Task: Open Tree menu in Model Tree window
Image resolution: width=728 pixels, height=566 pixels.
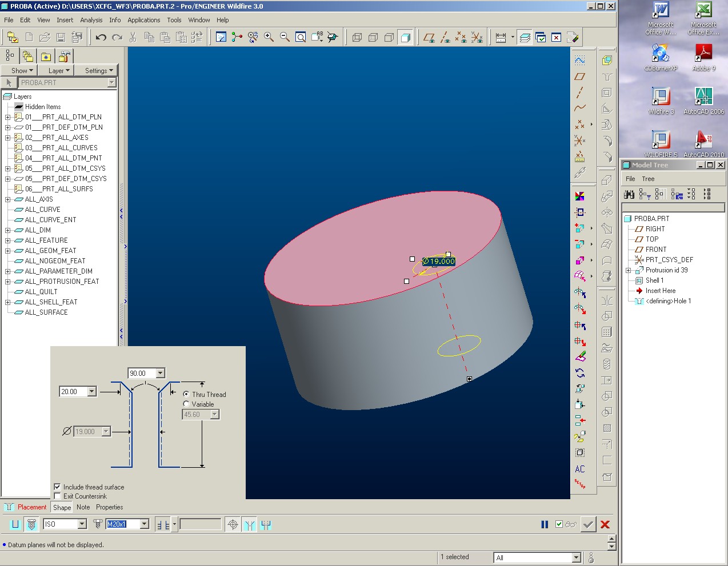Action: pyautogui.click(x=648, y=179)
